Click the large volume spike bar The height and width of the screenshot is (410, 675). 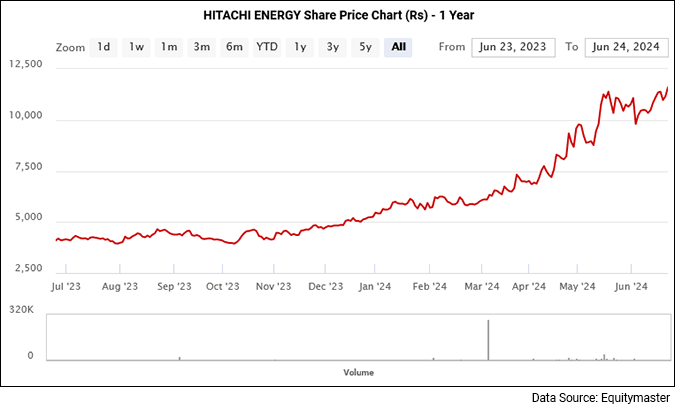488,339
